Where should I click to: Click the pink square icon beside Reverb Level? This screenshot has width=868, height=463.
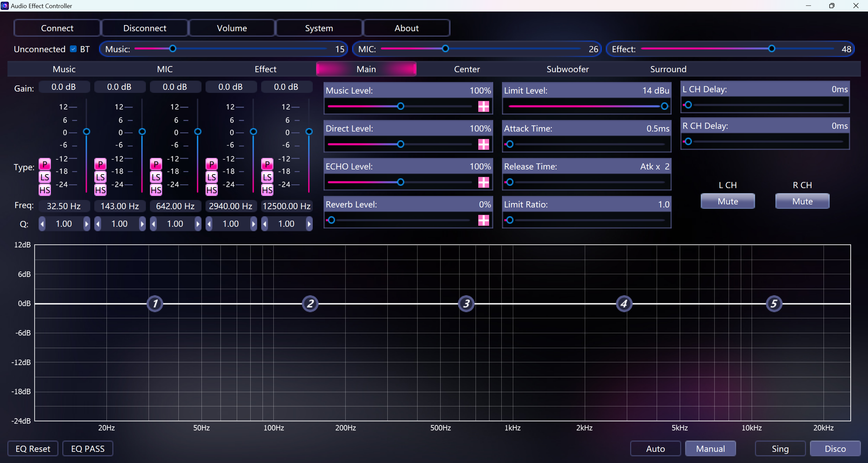point(484,220)
